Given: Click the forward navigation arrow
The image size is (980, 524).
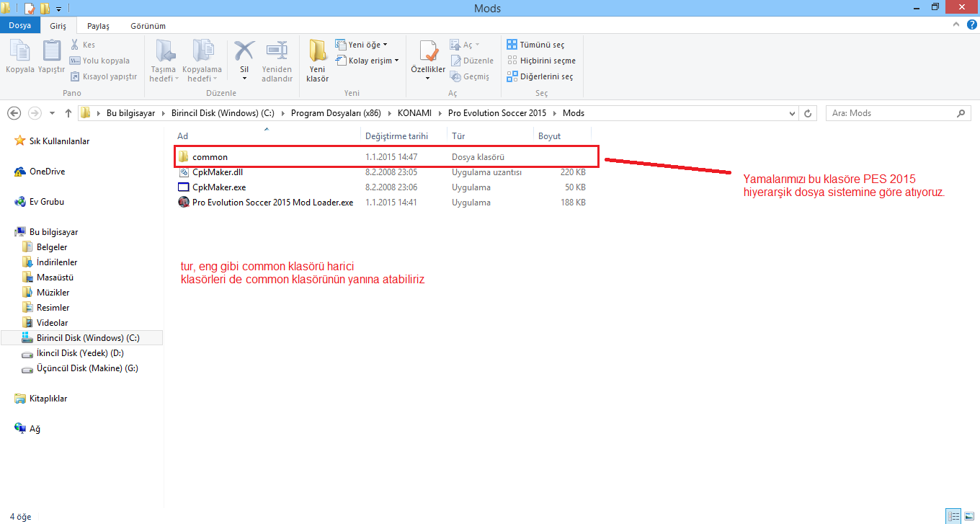Looking at the screenshot, I should pyautogui.click(x=35, y=113).
